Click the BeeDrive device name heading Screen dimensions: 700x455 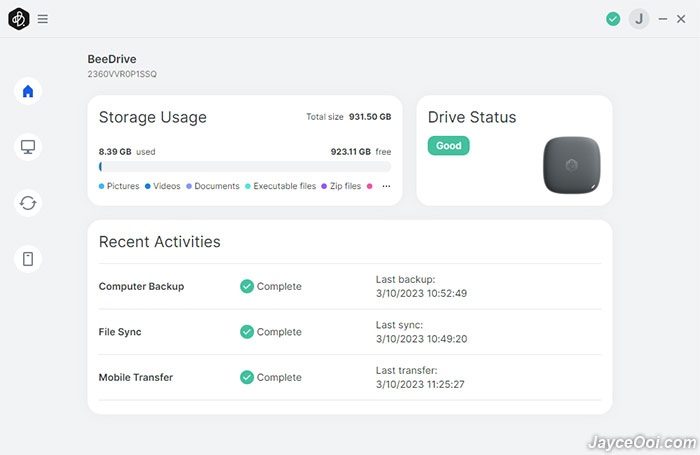pos(112,59)
